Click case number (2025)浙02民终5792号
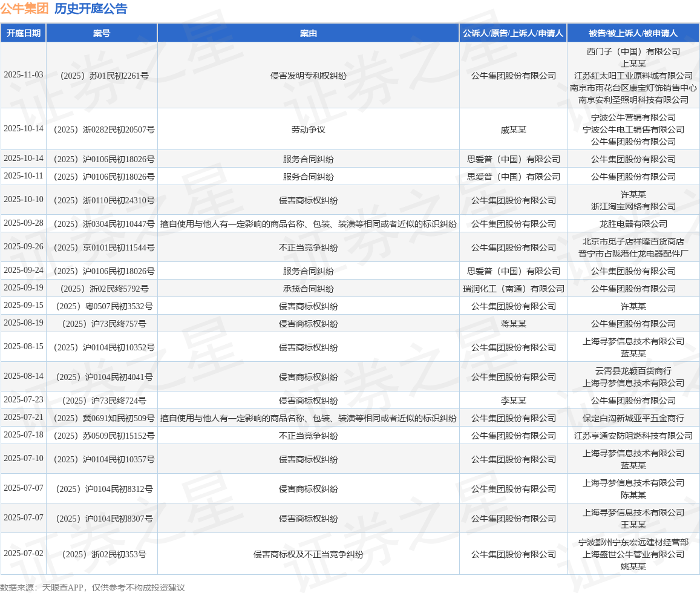 coord(105,289)
